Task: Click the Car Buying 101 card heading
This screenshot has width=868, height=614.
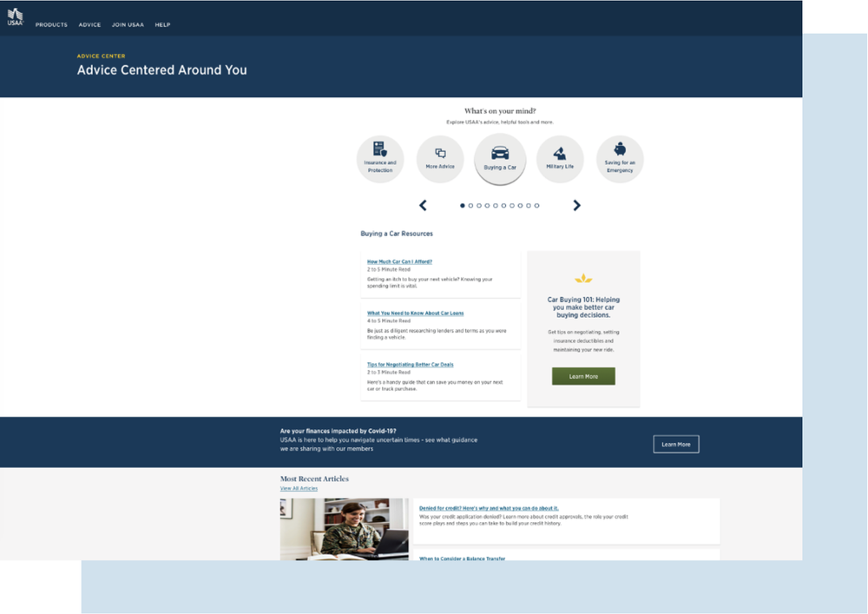Action: (583, 307)
